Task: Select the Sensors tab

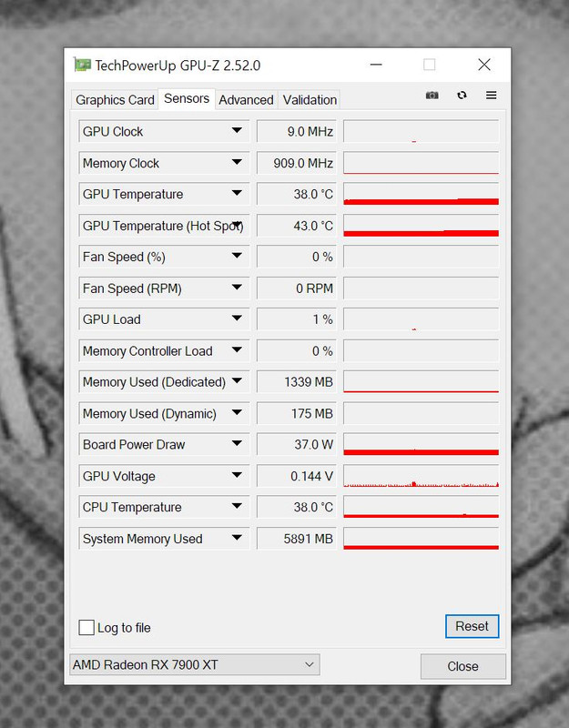Action: coord(187,98)
